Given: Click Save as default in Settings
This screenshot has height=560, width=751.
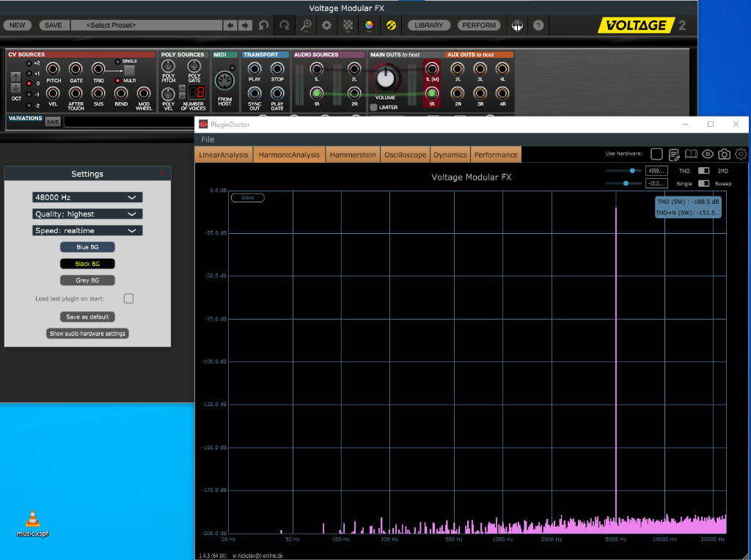Looking at the screenshot, I should pyautogui.click(x=87, y=317).
